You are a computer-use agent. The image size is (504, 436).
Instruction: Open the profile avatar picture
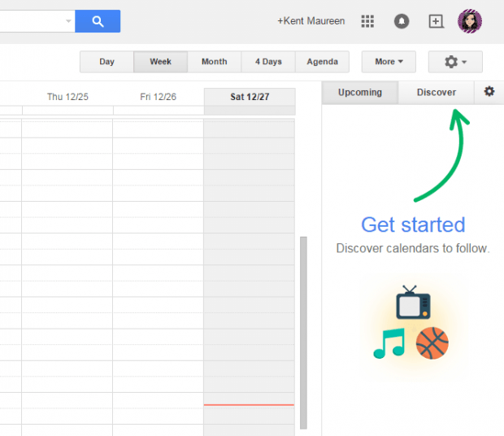470,21
